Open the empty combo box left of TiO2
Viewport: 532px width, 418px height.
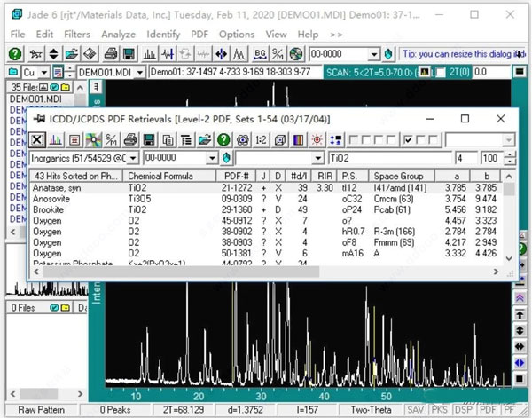[317, 158]
